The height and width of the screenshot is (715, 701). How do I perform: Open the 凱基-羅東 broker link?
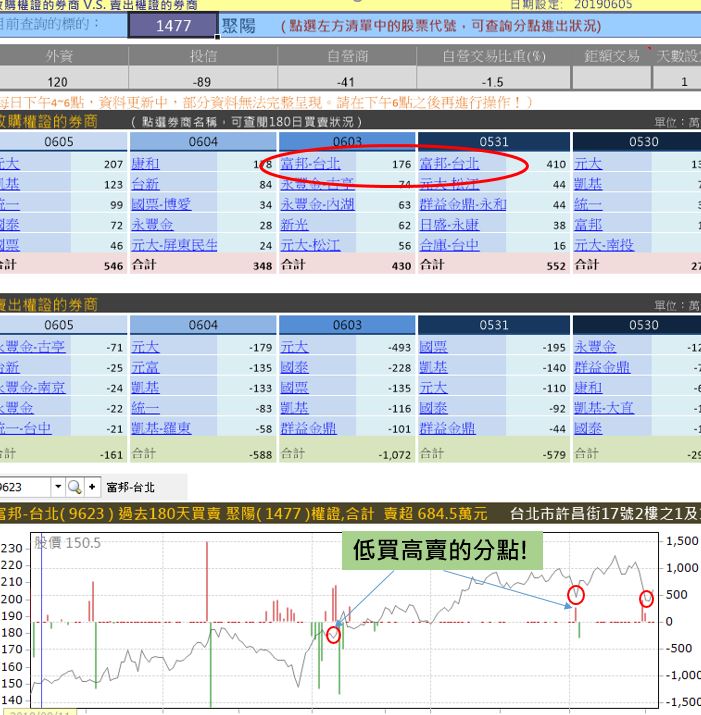pos(161,428)
